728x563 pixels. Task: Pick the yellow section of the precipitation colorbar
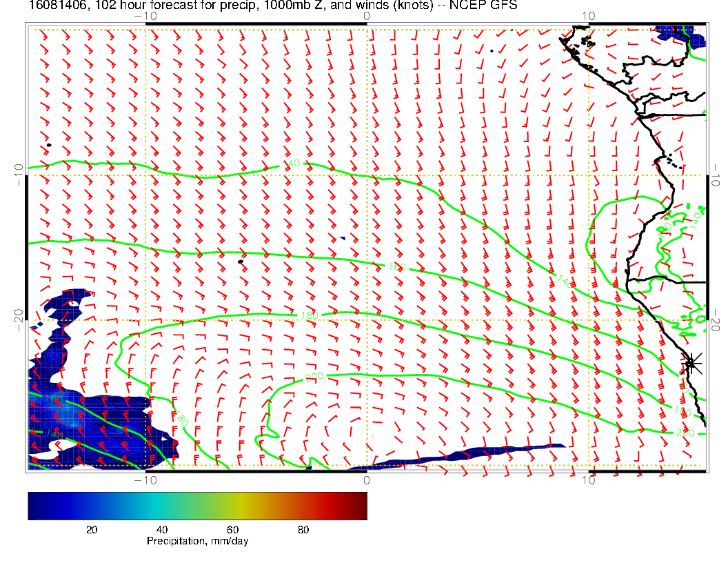pos(245,505)
